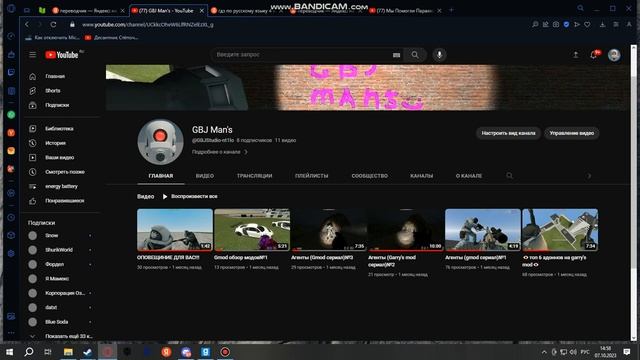This screenshot has width=640, height=360.
Task: Select the ПЛЕЙЛИСТЫ channel tab
Action: pos(311,176)
